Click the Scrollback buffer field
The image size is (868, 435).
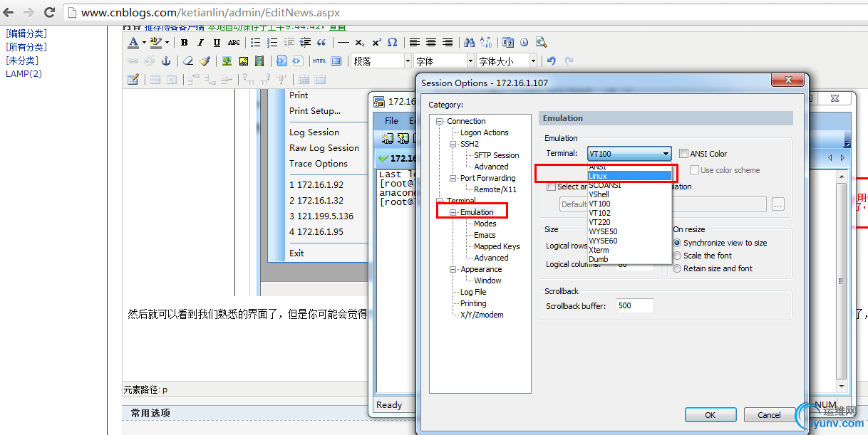[634, 306]
